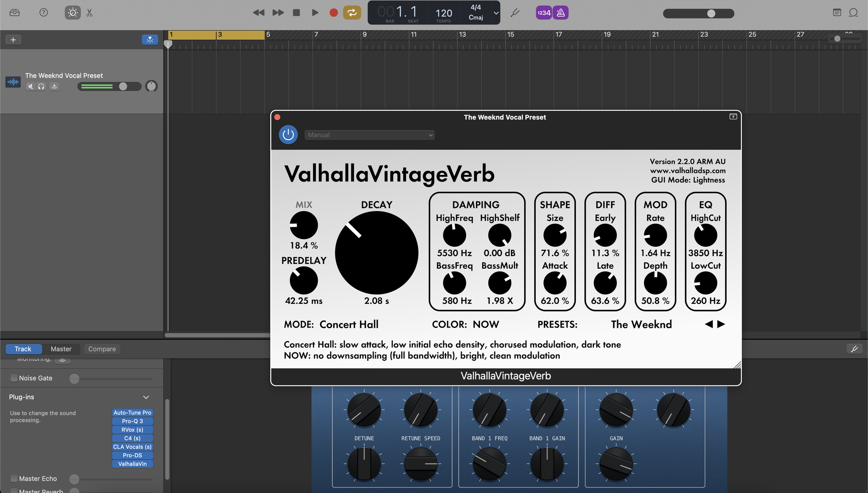
Task: Toggle the 1234 count-in button
Action: click(x=544, y=12)
